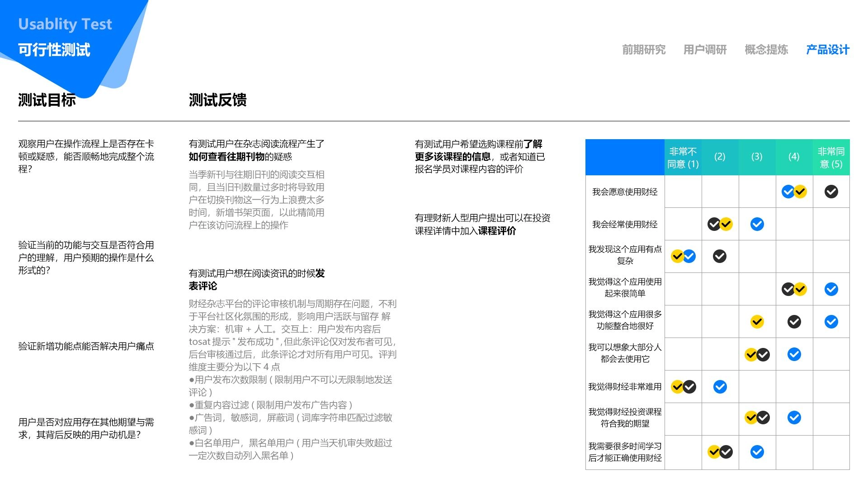Click blue checkmark in 我觉得财经非常难用 row
Viewport: 868px width, 488px height.
[x=720, y=387]
